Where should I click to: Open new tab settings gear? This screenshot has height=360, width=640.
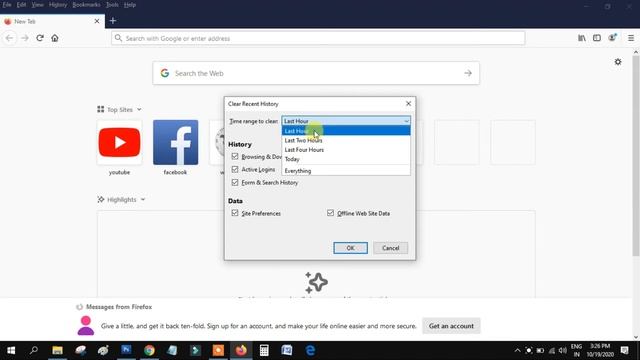pos(618,62)
